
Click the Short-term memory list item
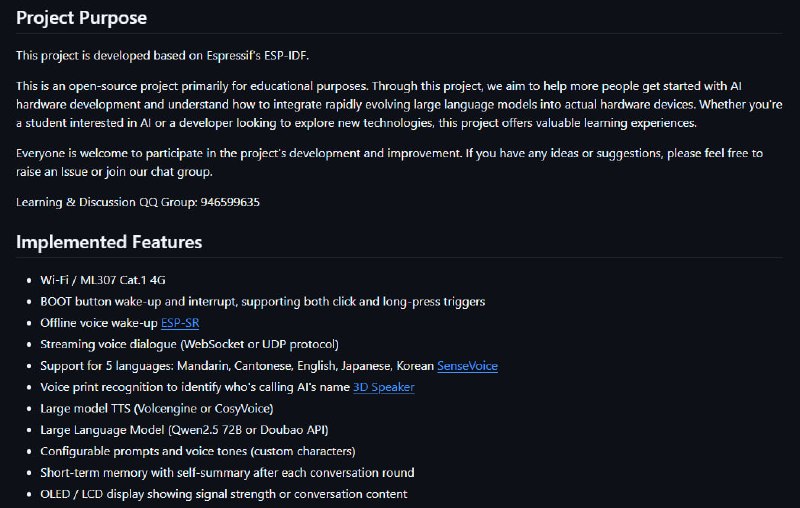(227, 473)
